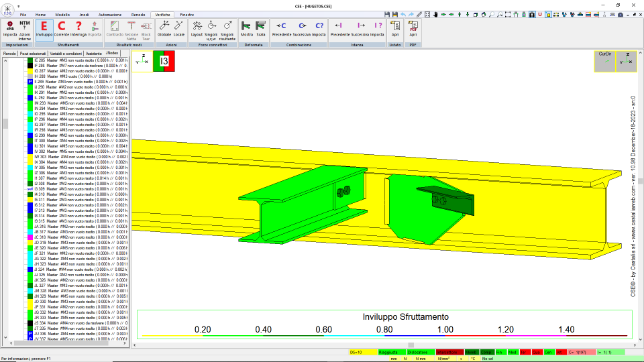Open Azioni Interne NTM tool
This screenshot has width=644, height=362.
click(25, 30)
